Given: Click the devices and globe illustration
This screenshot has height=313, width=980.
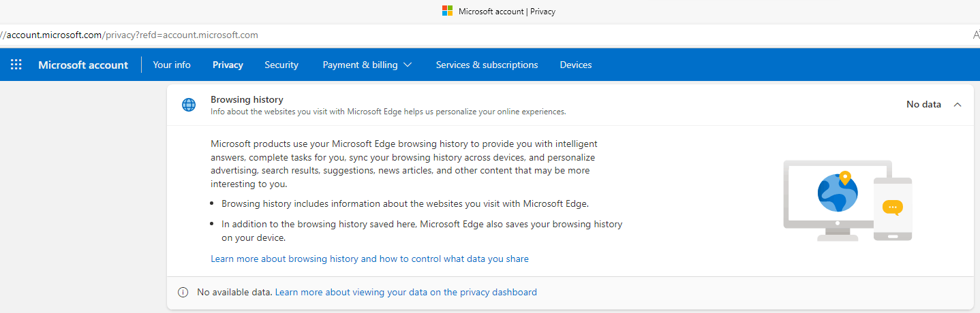Looking at the screenshot, I should [x=848, y=200].
